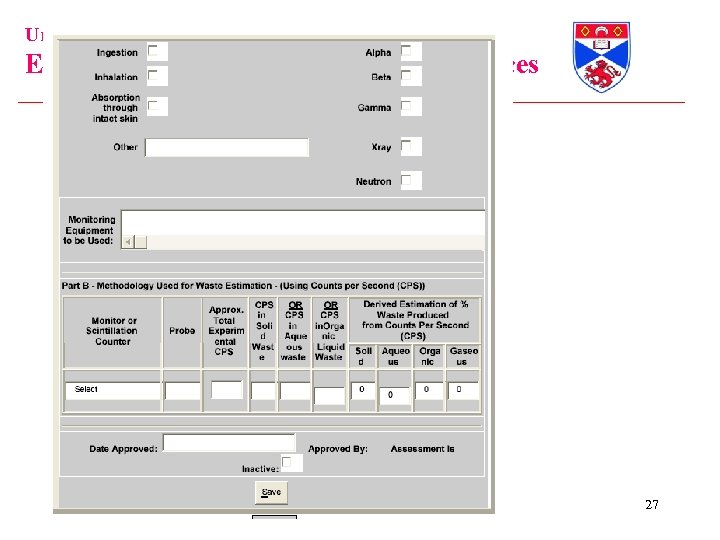
Task: Click the Gaseous derived estimation field
Action: pyautogui.click(x=463, y=390)
